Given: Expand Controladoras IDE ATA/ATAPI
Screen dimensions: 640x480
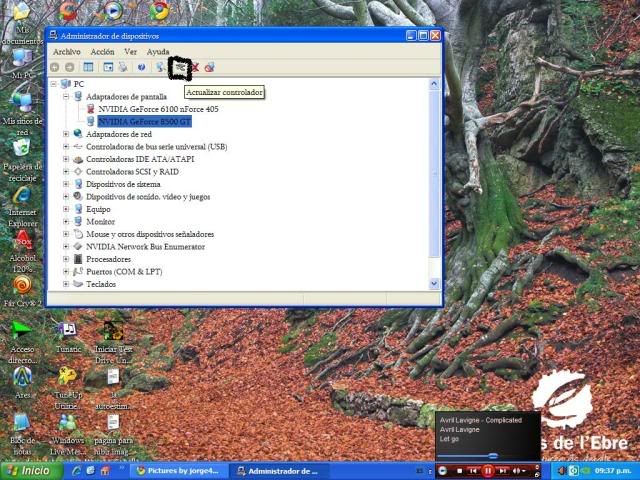Looking at the screenshot, I should [66, 159].
